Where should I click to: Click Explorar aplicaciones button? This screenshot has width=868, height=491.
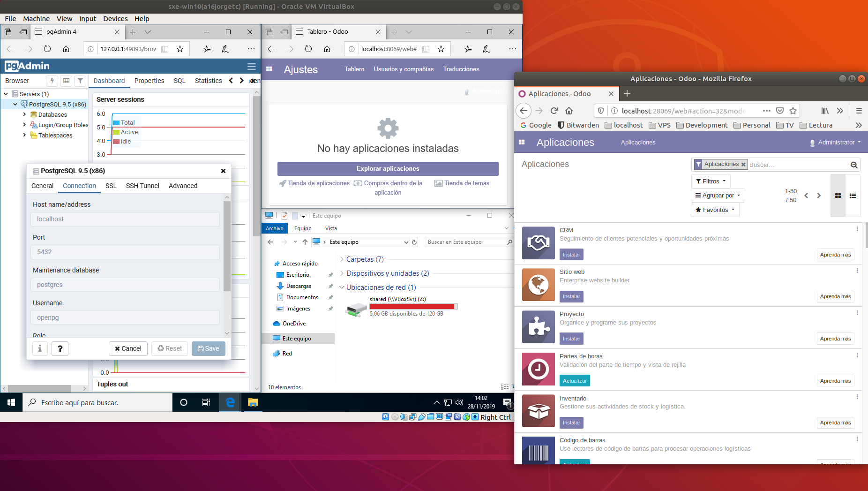[388, 168]
